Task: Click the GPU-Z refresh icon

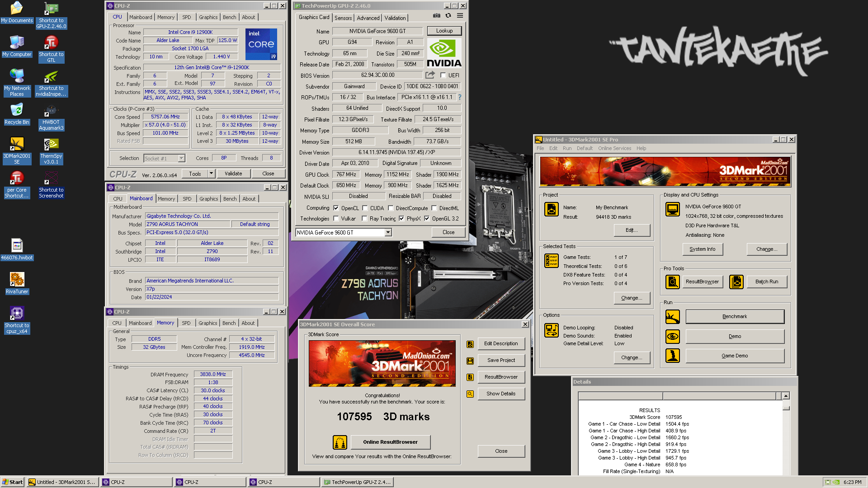Action: [448, 16]
